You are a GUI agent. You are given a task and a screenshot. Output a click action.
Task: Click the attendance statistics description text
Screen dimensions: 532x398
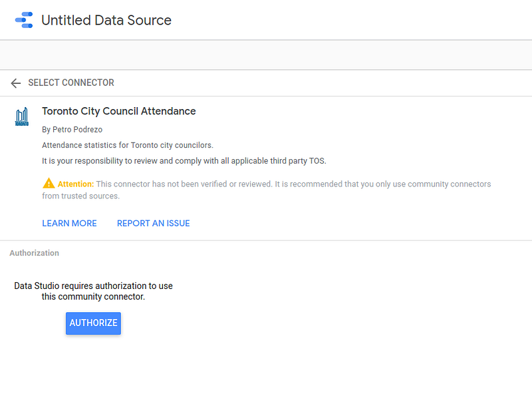pos(128,144)
